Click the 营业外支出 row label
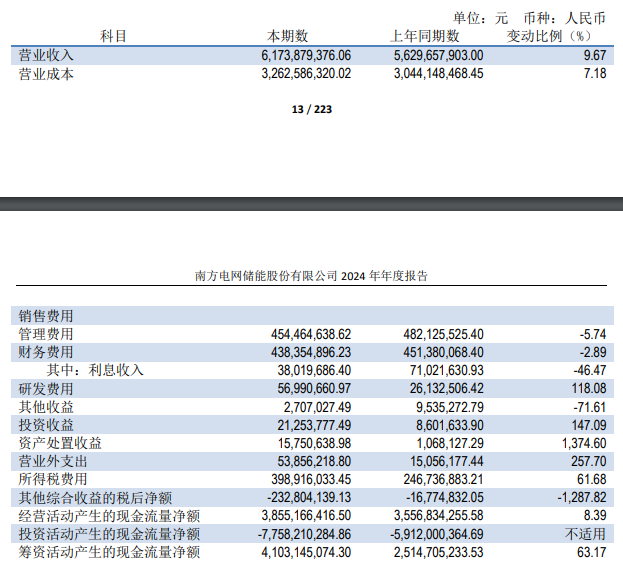This screenshot has width=623, height=562. [53, 461]
